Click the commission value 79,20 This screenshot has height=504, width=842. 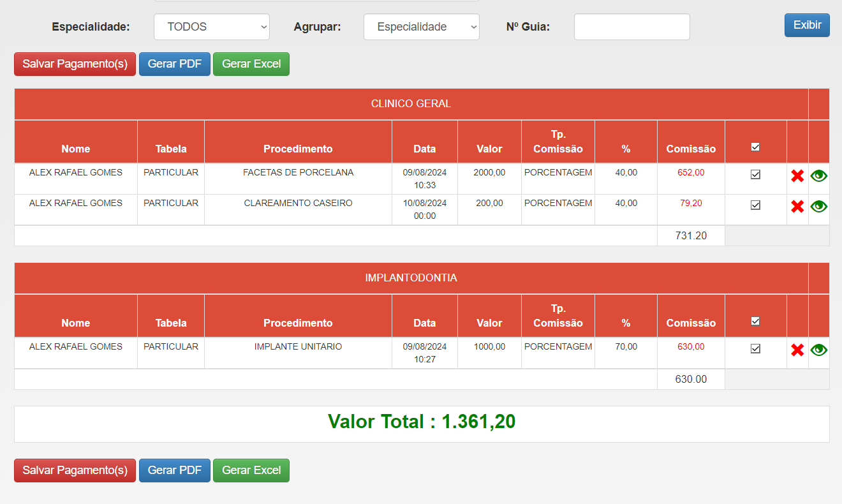[691, 204]
